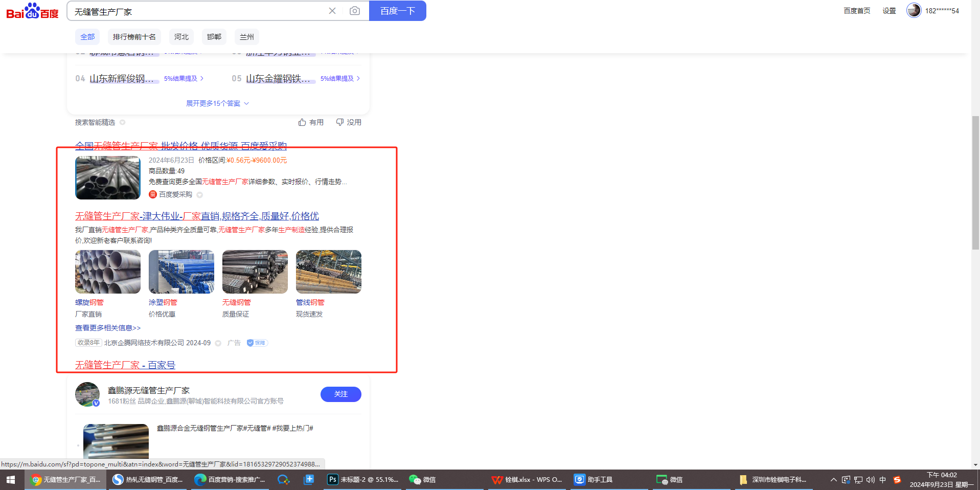Open the 百度首页 link
Screen dimensions: 980x490
coord(857,11)
